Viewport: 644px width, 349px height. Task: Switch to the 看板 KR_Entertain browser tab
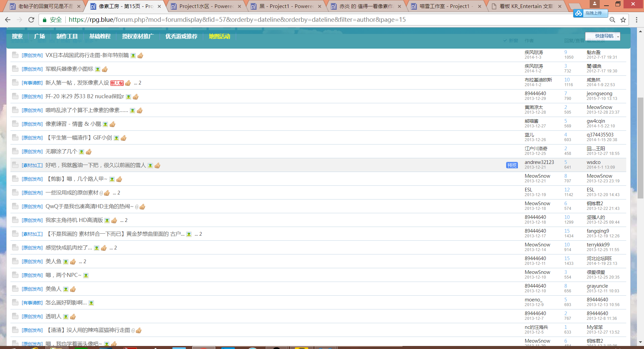tap(526, 6)
